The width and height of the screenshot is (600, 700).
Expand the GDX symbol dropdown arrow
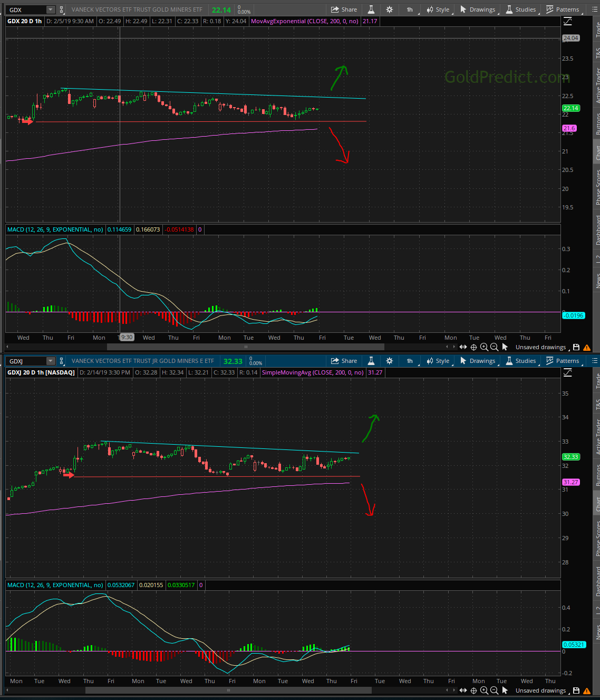(51, 9)
